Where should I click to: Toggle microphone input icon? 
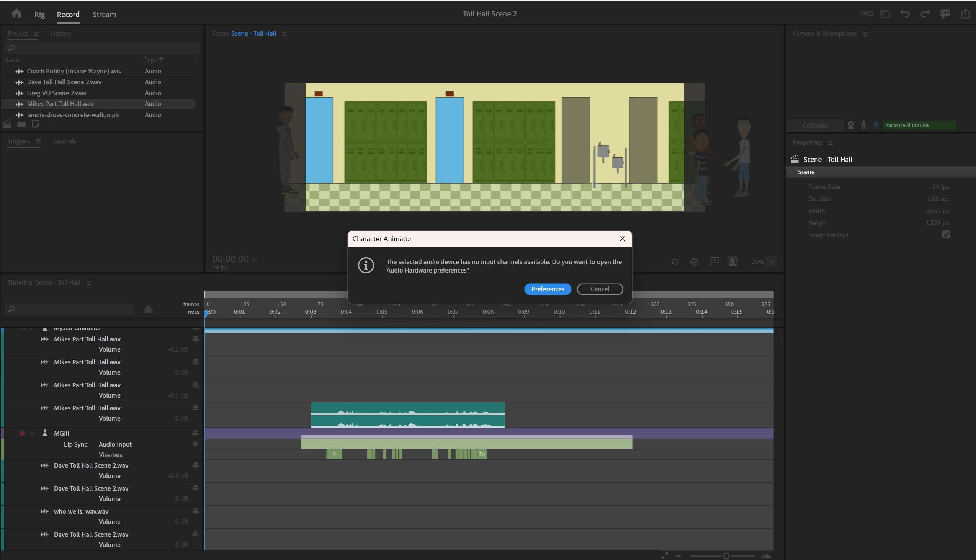click(876, 125)
